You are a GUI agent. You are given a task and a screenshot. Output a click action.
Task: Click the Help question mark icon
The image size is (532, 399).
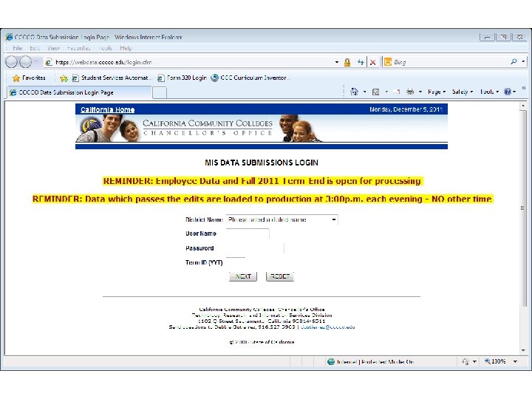[x=508, y=92]
